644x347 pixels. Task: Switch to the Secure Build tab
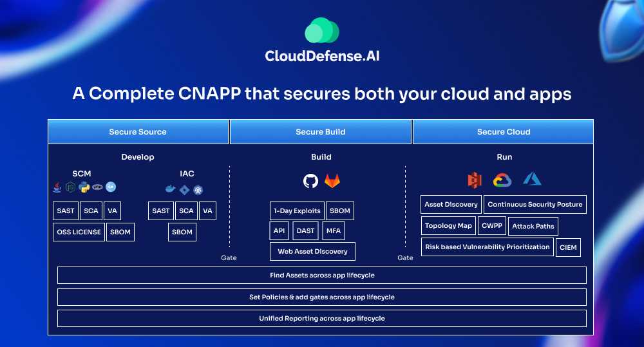point(321,132)
